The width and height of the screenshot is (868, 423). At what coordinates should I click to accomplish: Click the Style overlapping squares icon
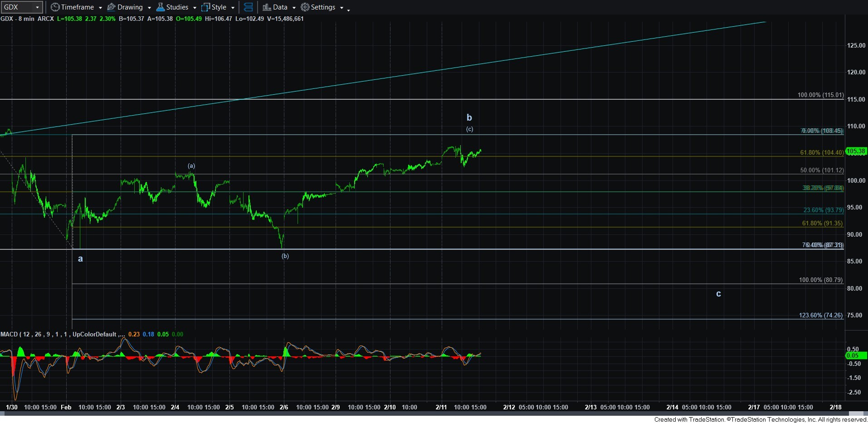[205, 7]
